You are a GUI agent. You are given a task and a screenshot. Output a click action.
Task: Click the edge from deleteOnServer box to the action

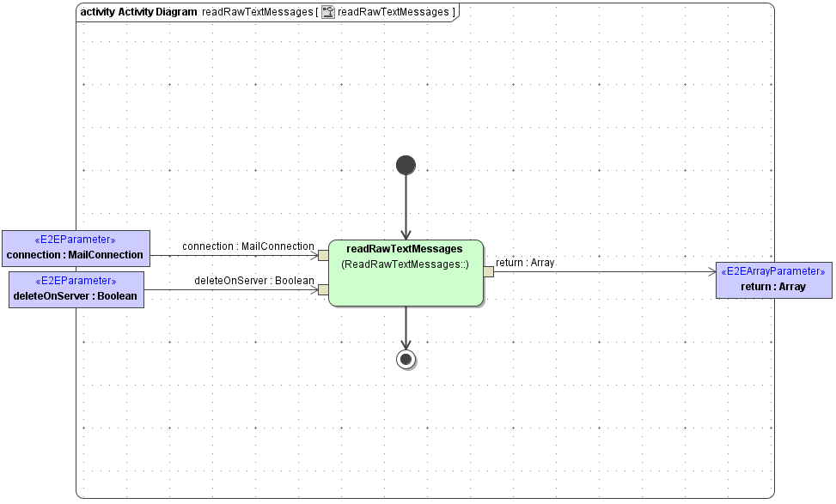[232, 289]
